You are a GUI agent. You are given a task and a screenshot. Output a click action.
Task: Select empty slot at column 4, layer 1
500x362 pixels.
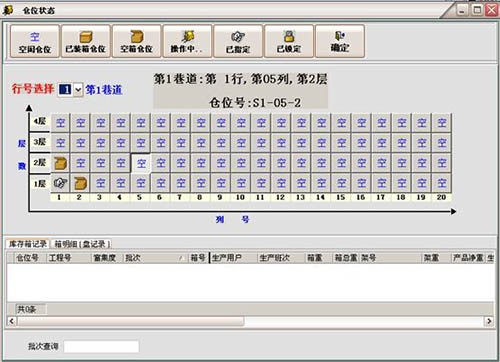pos(121,183)
